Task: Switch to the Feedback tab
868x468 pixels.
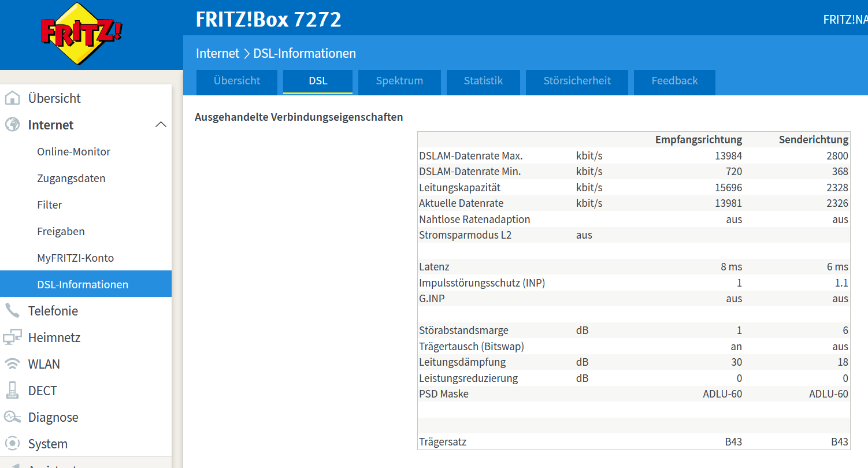Action: 674,81
